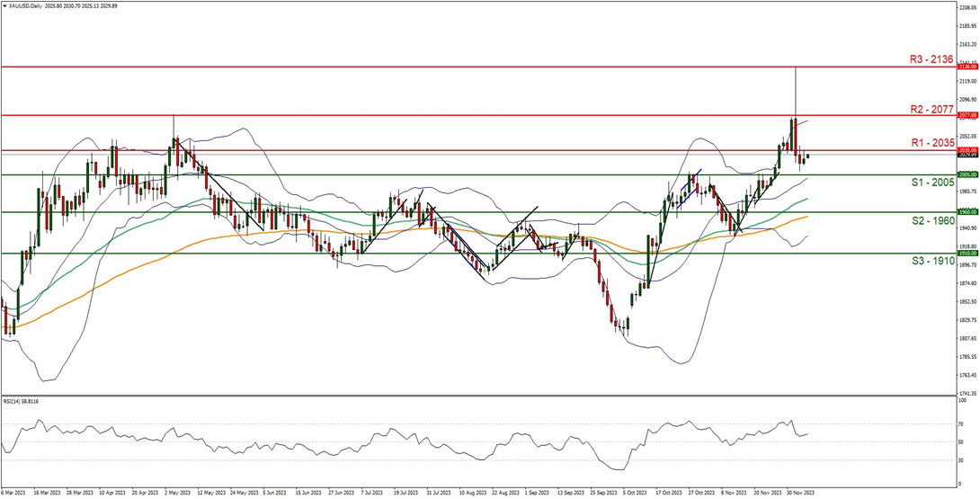Select the RSI(14) indicator label
Image resolution: width=980 pixels, height=499 pixels.
pyautogui.click(x=26, y=401)
